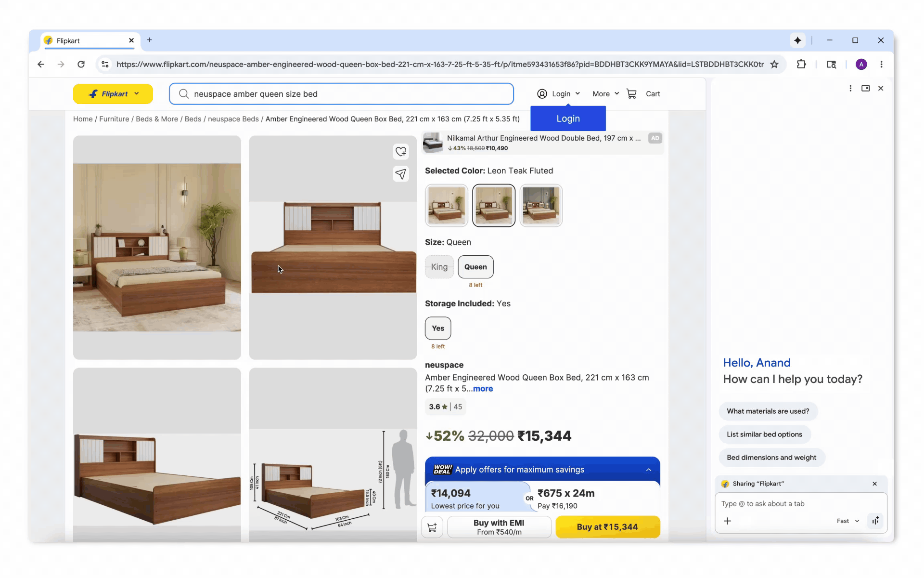The height and width of the screenshot is (578, 924).
Task: Click the plus icon in the chat box
Action: point(728,521)
